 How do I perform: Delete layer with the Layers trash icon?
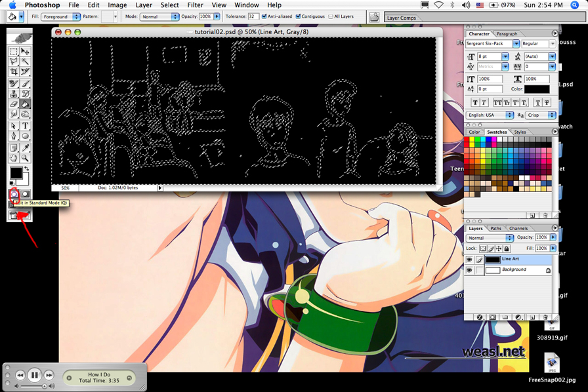545,317
